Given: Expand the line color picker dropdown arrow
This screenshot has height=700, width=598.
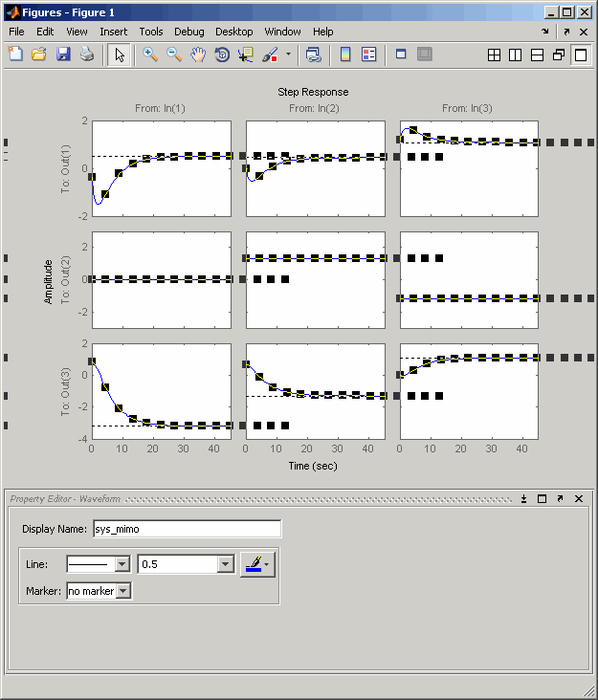Looking at the screenshot, I should [267, 565].
